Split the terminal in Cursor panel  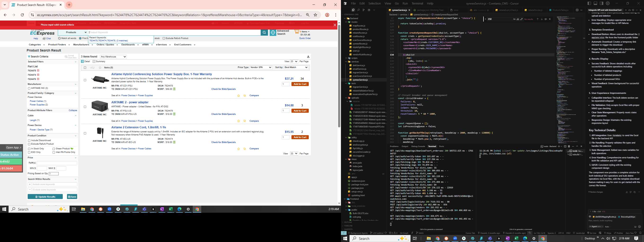pyautogui.click(x=565, y=147)
